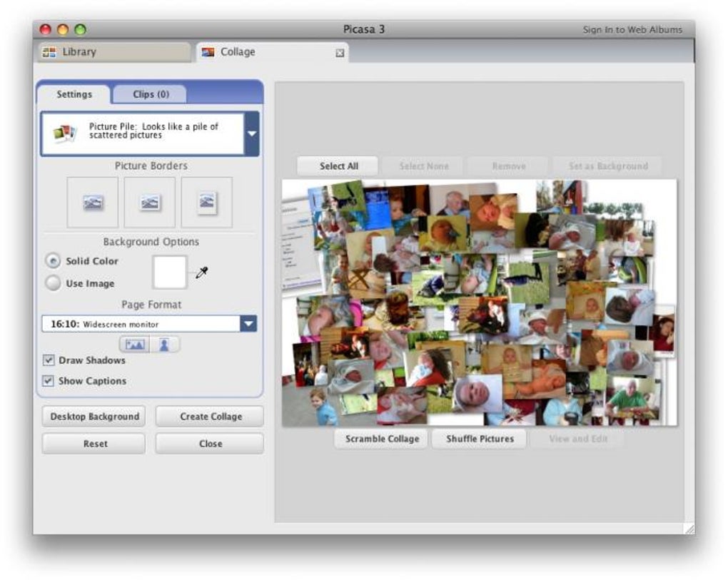The height and width of the screenshot is (580, 728).
Task: Uncheck the Show Captions checkbox
Action: click(49, 381)
